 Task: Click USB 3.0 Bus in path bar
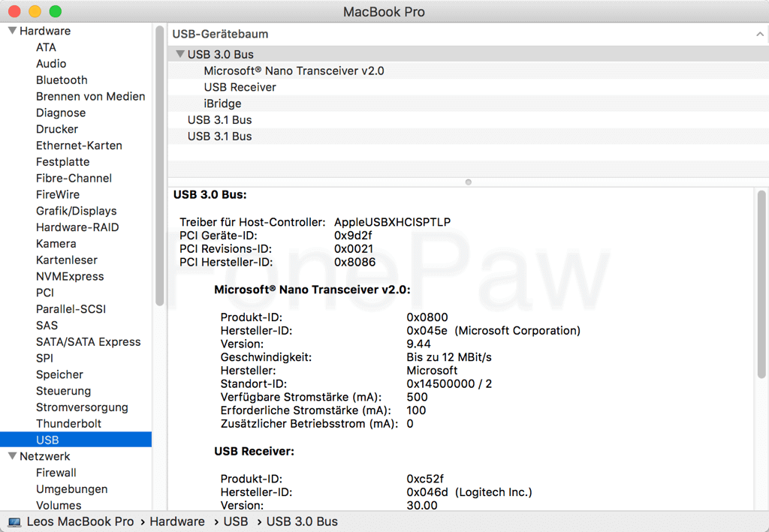[302, 521]
